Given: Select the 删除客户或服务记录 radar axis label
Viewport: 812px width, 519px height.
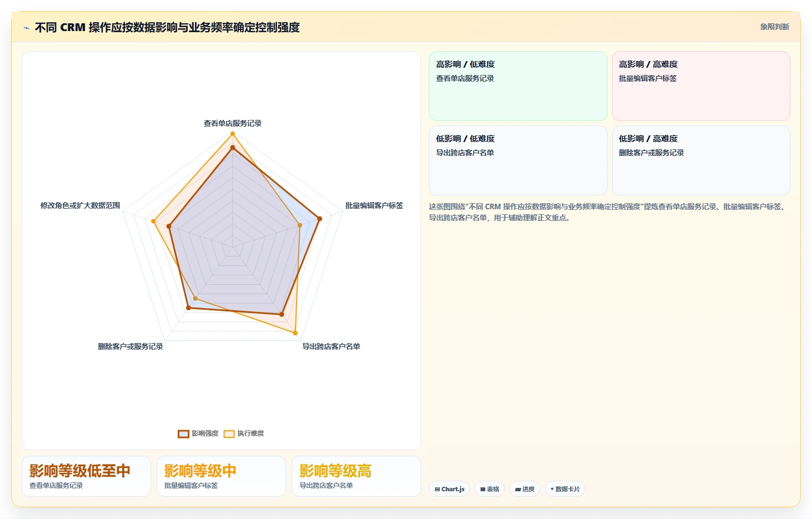Looking at the screenshot, I should [131, 346].
